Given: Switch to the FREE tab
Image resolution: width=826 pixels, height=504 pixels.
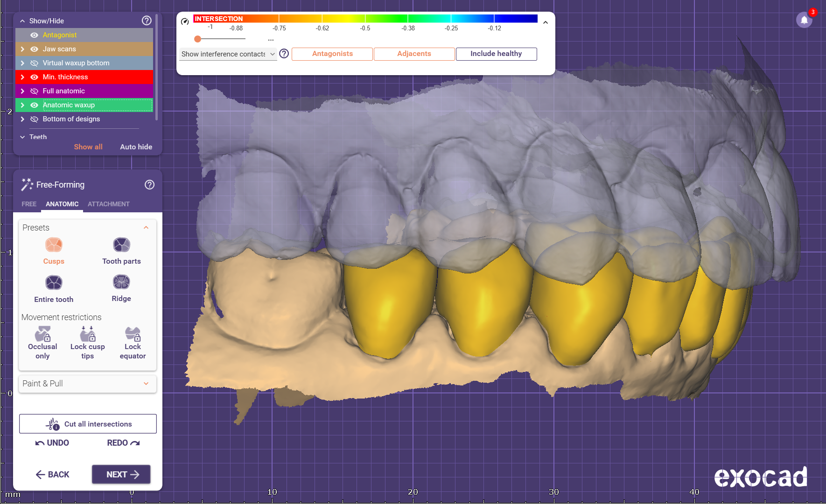Looking at the screenshot, I should [29, 204].
